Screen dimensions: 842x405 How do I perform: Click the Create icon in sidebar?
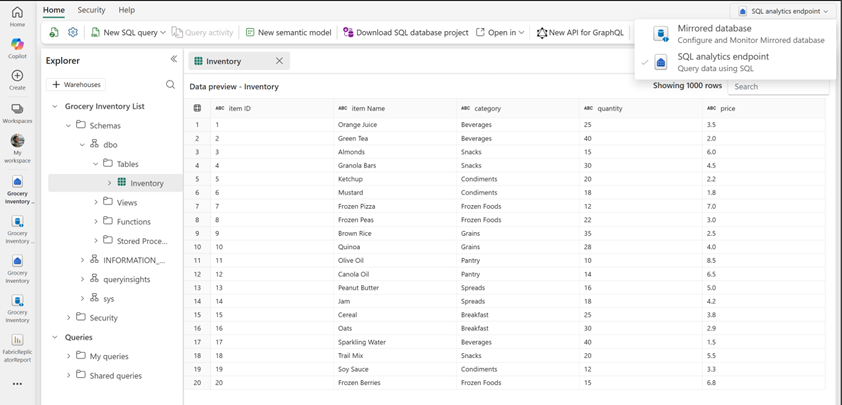pos(17,78)
